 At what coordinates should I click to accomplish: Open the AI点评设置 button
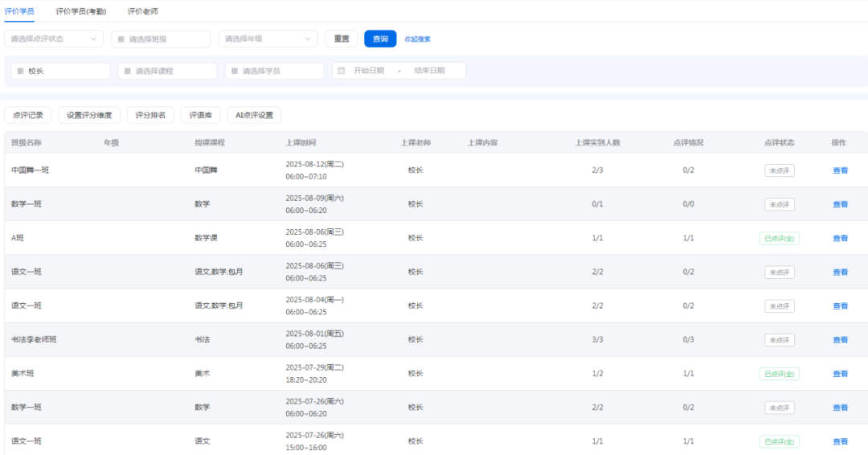click(x=254, y=115)
